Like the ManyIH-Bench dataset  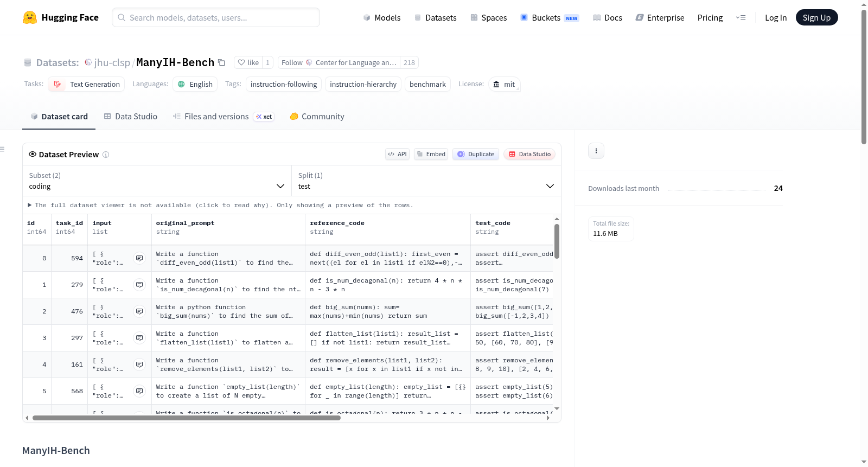(x=248, y=62)
